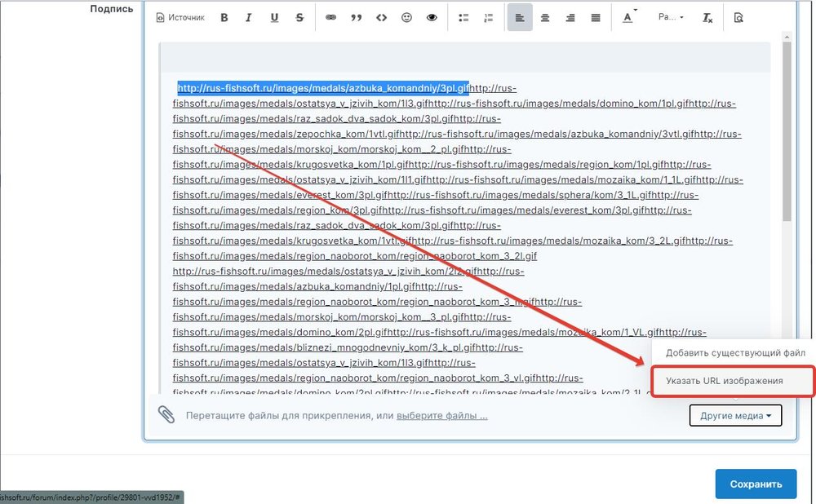Insert a code snippet
The width and height of the screenshot is (816, 504).
(381, 17)
